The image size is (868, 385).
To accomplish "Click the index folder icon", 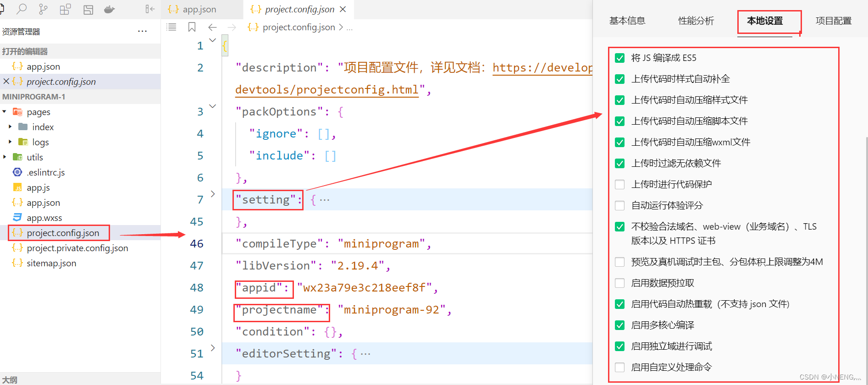I will pyautogui.click(x=23, y=126).
